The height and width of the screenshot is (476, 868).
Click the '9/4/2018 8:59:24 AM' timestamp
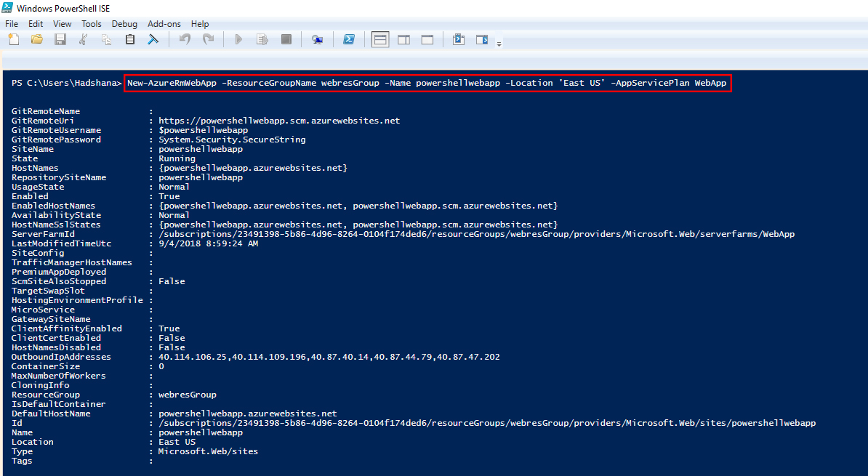208,243
